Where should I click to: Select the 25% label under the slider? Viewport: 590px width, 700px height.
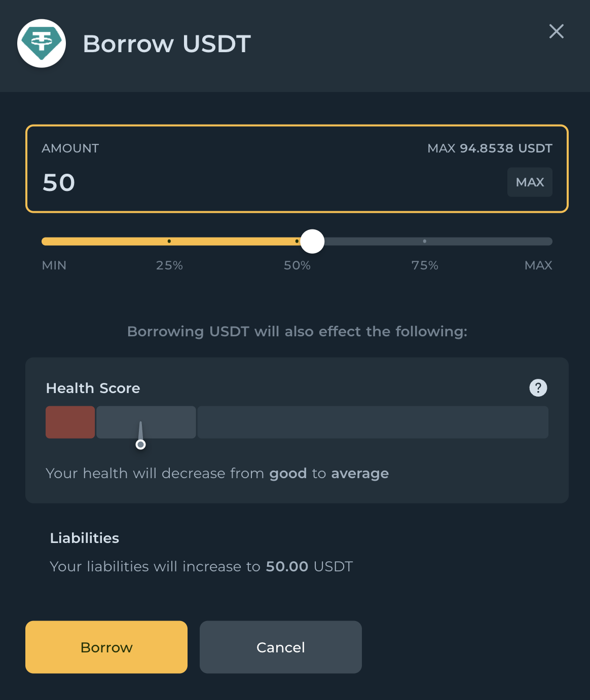169,265
